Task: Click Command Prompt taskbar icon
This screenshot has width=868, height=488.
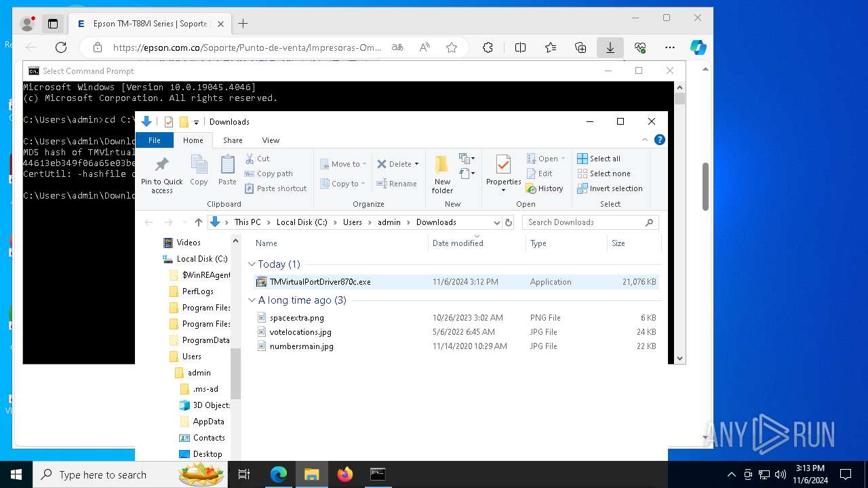Action: click(x=378, y=474)
